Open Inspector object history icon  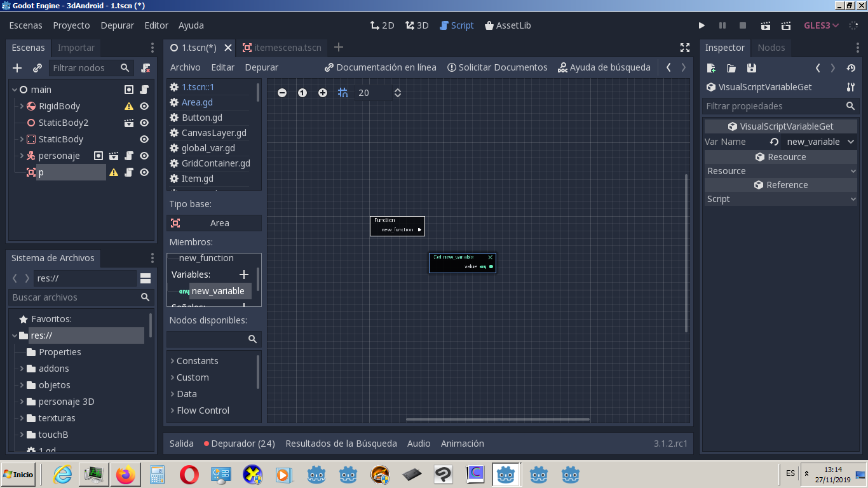point(851,68)
